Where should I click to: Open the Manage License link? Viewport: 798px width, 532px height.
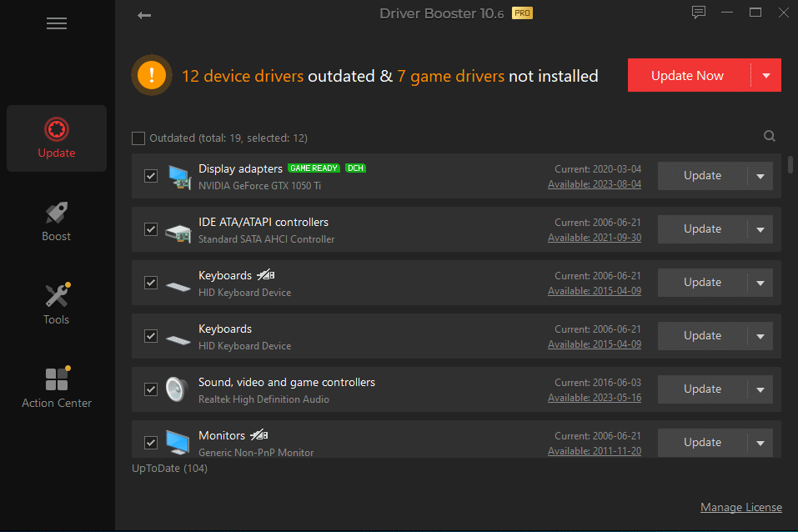click(741, 508)
